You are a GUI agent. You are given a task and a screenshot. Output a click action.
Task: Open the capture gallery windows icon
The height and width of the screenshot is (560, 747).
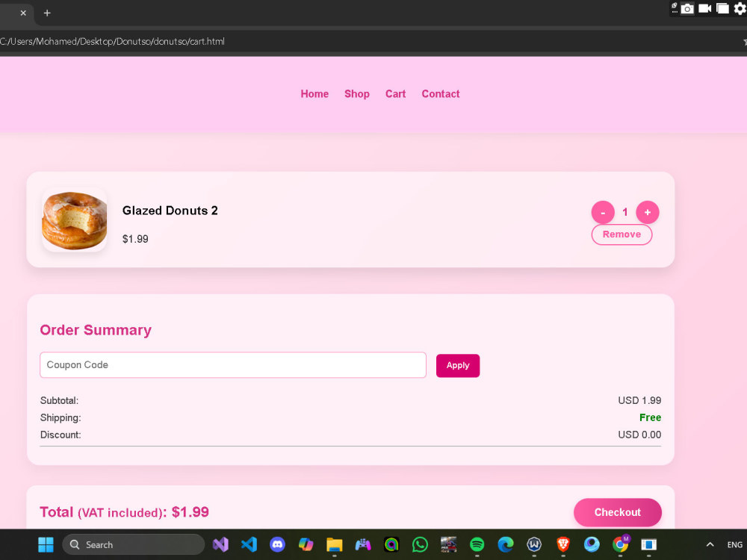click(722, 8)
